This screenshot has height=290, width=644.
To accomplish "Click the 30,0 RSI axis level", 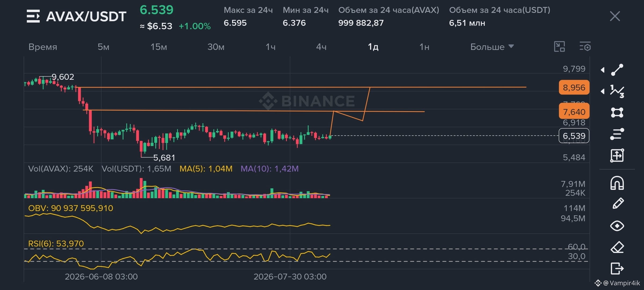I will point(576,256).
